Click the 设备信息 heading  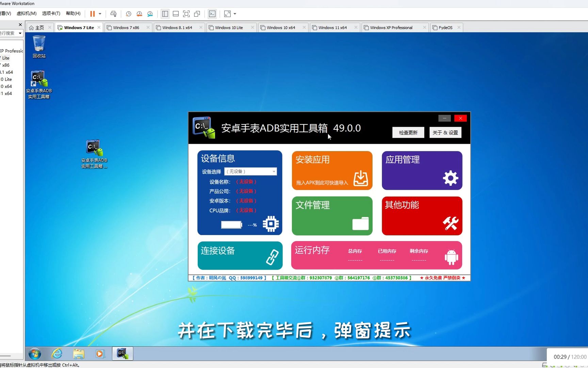click(x=218, y=158)
